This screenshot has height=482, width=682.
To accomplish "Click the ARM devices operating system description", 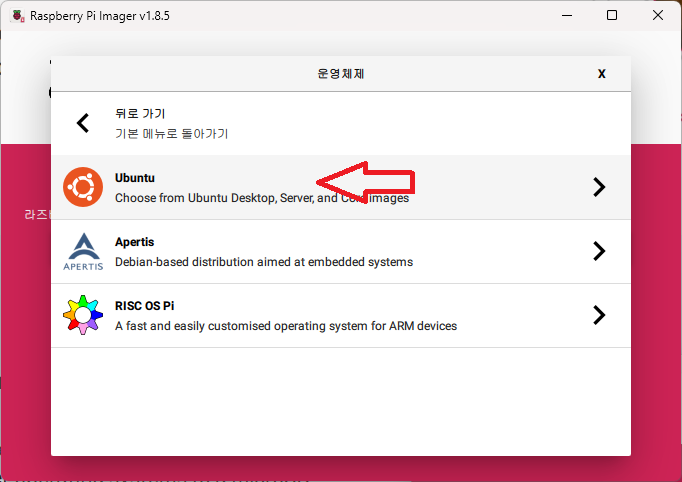I will click(x=286, y=326).
